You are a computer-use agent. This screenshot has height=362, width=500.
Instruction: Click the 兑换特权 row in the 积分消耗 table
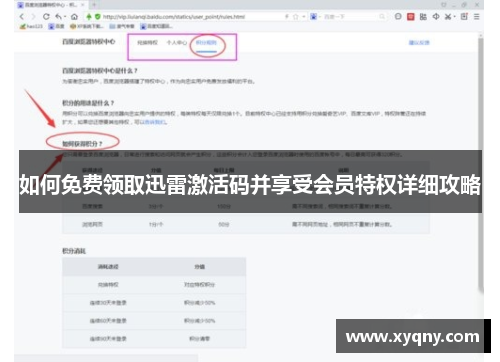(x=154, y=285)
